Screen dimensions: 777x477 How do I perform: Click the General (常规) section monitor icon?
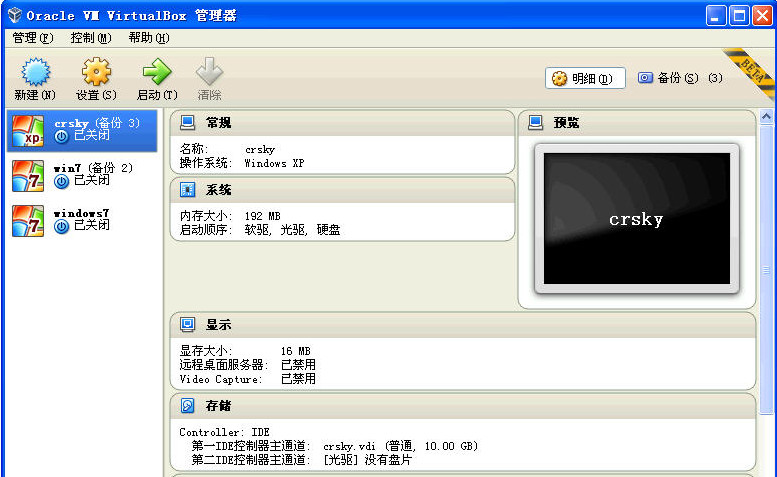tap(187, 122)
